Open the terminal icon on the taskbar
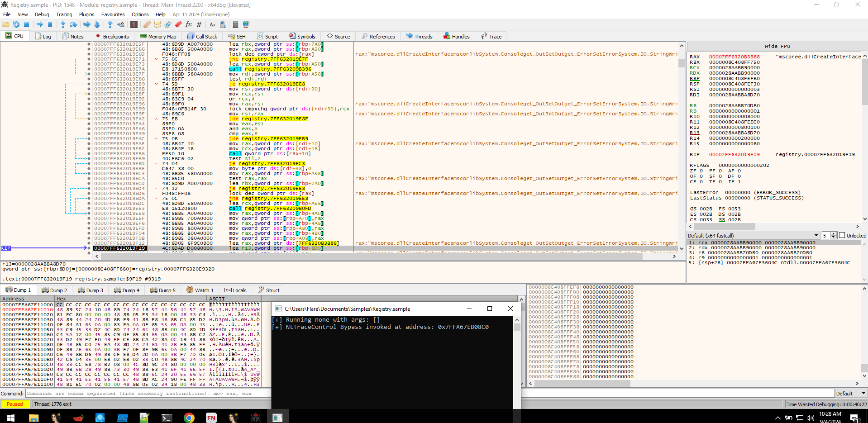 click(167, 418)
